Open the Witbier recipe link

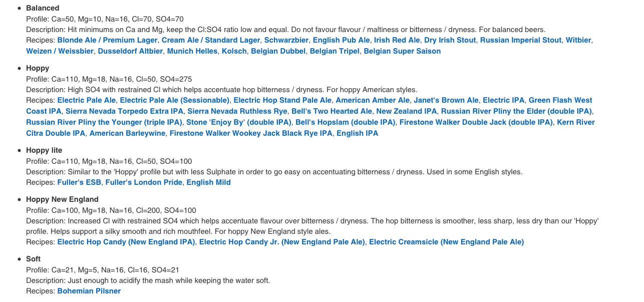[578, 40]
